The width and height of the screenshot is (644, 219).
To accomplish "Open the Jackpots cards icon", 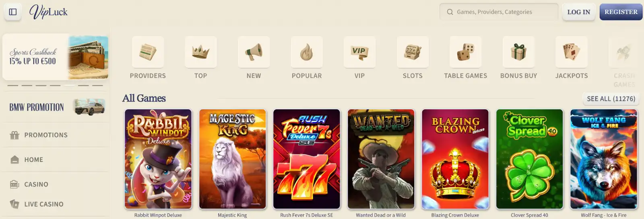I will pyautogui.click(x=572, y=52).
